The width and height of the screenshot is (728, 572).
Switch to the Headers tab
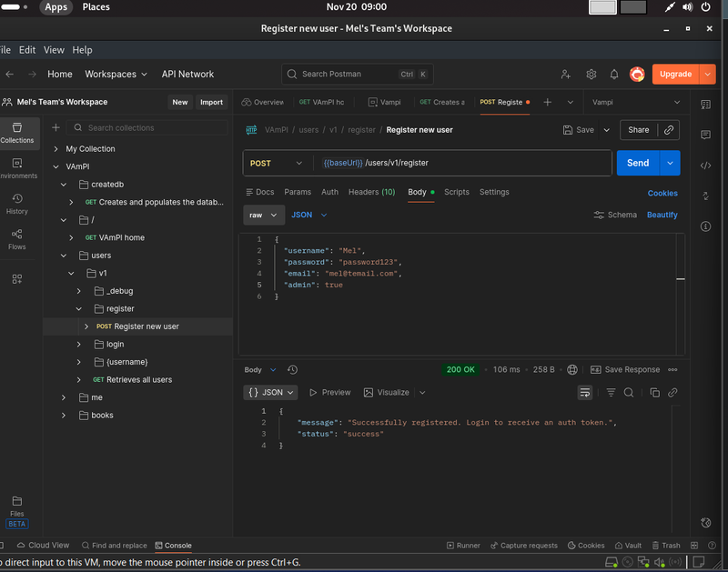[x=371, y=192]
